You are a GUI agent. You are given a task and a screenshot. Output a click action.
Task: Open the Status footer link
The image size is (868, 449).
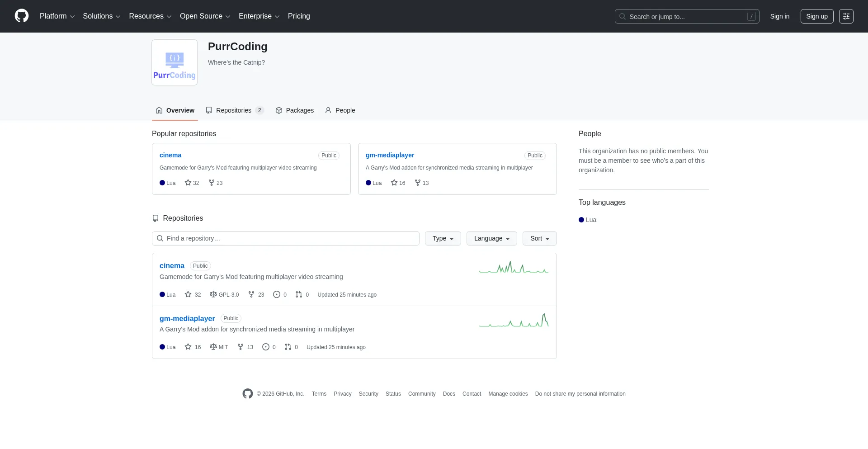point(393,394)
